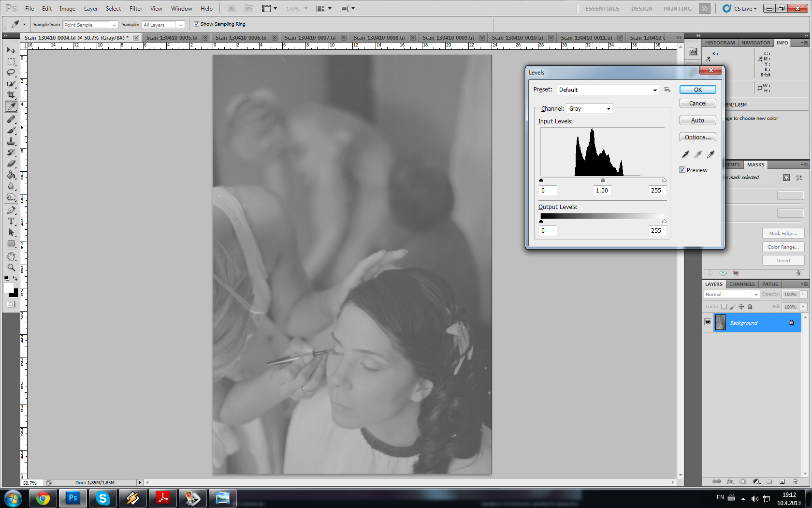Open the Filter menu
Screen dimensions: 812x508
(x=136, y=9)
